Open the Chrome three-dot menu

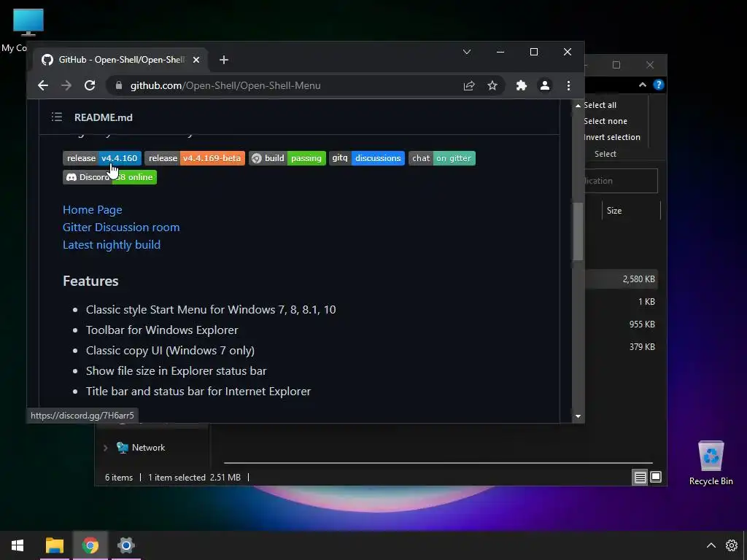point(568,86)
